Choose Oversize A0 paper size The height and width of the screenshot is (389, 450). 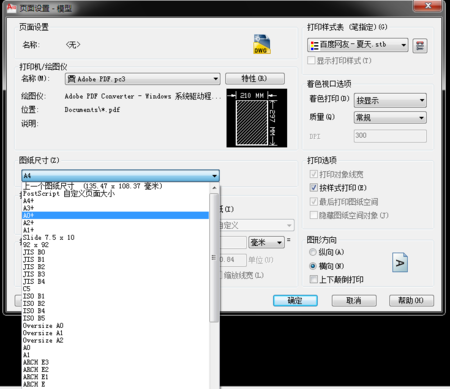115,325
